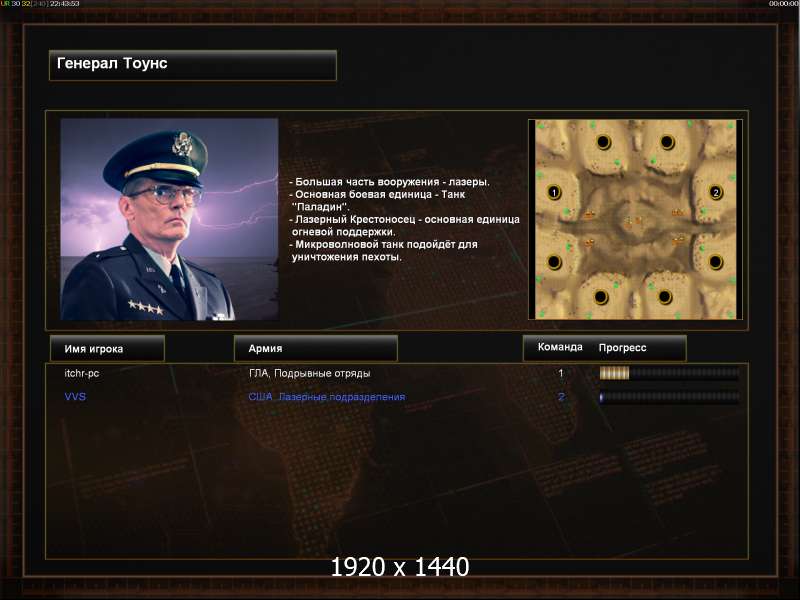
Task: Click the ГЛА, Подрывные отряды army entry
Action: (309, 373)
